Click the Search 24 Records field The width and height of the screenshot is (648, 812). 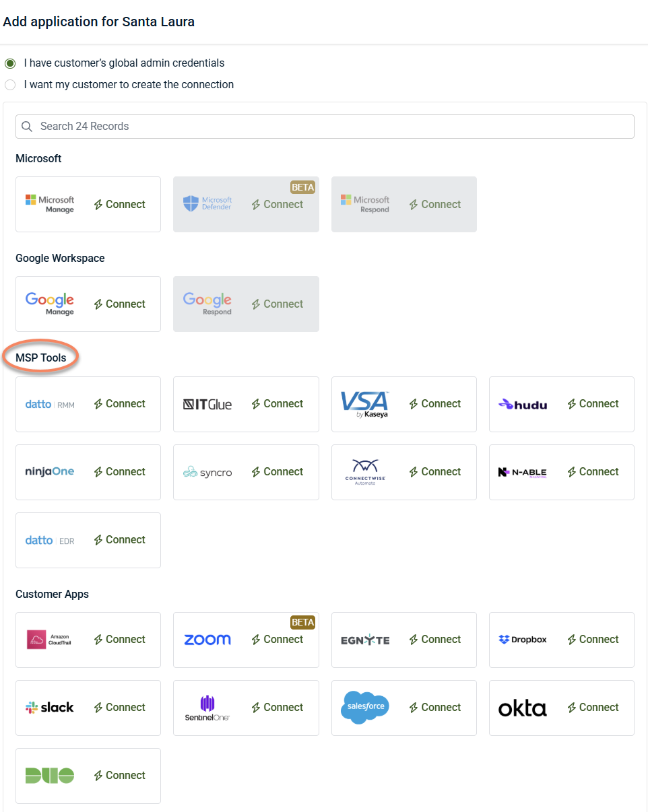point(330,127)
